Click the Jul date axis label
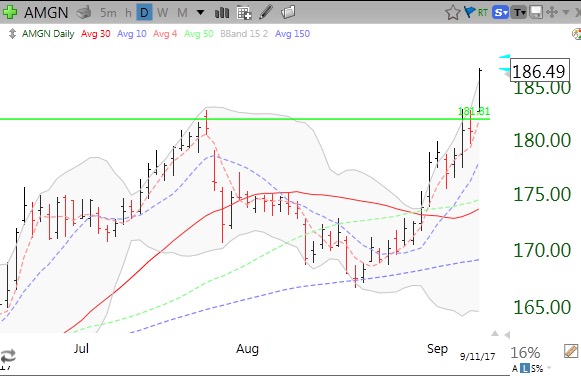The width and height of the screenshot is (581, 376). pos(81,349)
